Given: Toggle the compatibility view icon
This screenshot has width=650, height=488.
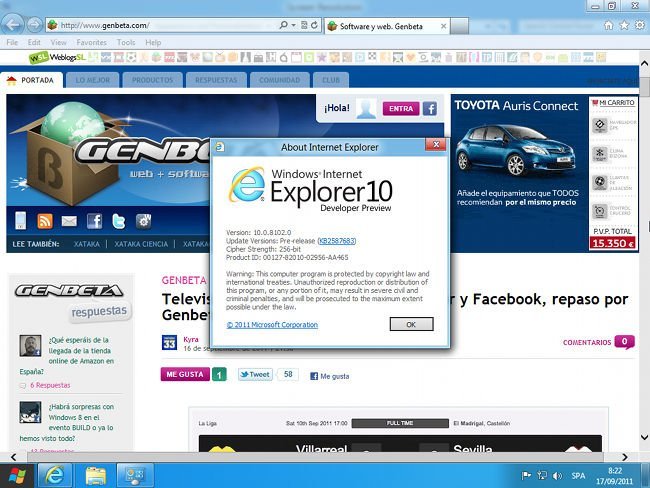Looking at the screenshot, I should [304, 25].
